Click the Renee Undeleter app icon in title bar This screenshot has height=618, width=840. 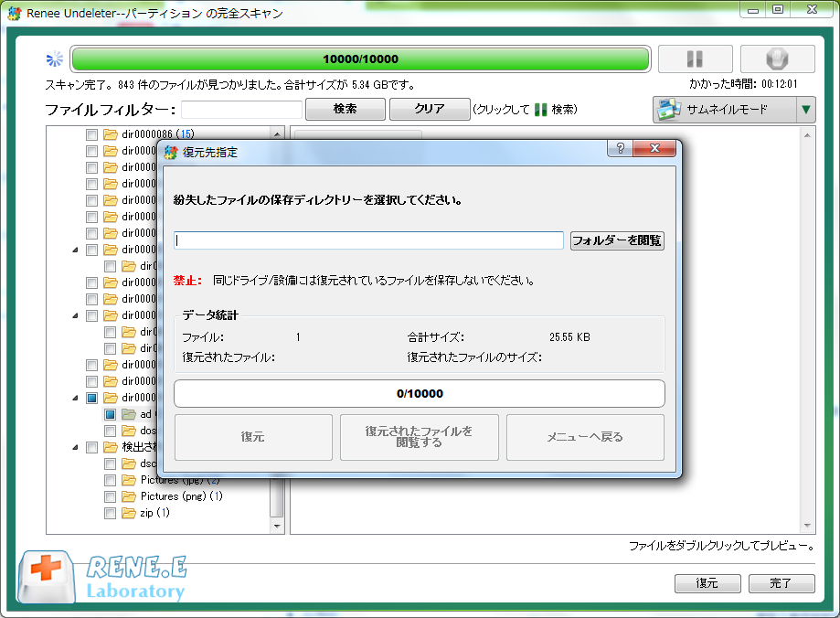15,13
